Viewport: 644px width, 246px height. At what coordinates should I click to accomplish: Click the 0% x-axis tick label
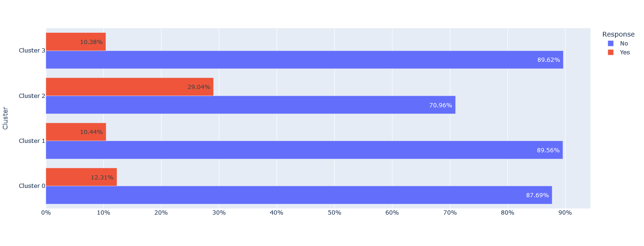46,213
